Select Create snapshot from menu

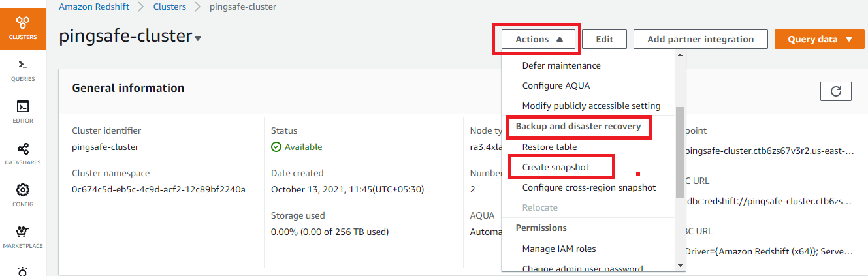coord(555,167)
